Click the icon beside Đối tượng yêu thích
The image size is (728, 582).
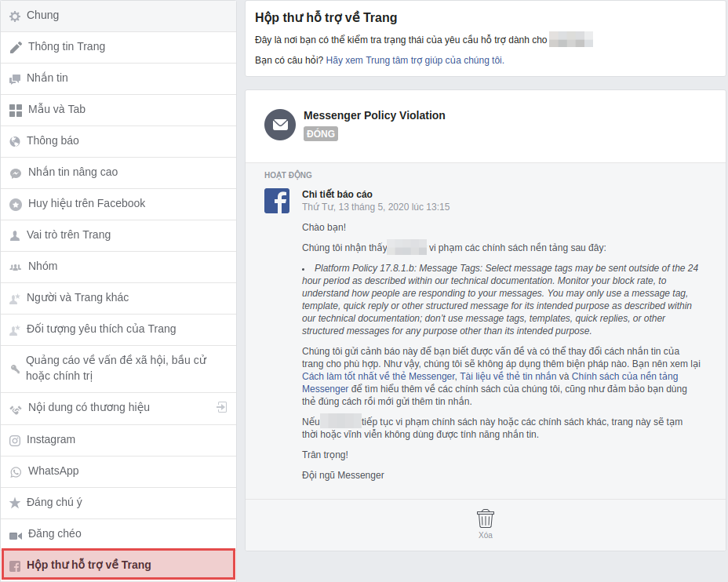click(15, 330)
